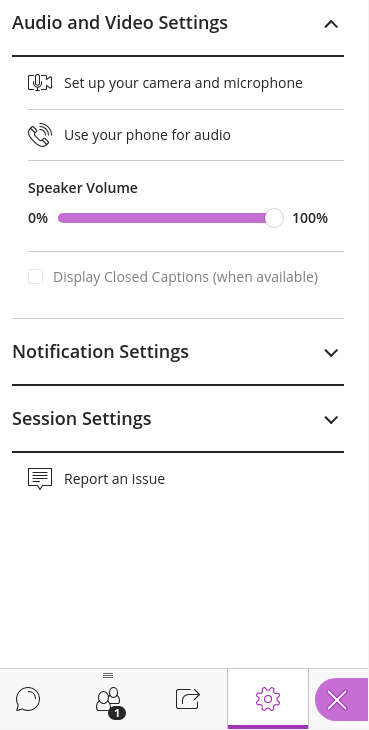Image resolution: width=369 pixels, height=730 pixels.
Task: Close the Collaborate panel with the purple X
Action: tap(339, 700)
